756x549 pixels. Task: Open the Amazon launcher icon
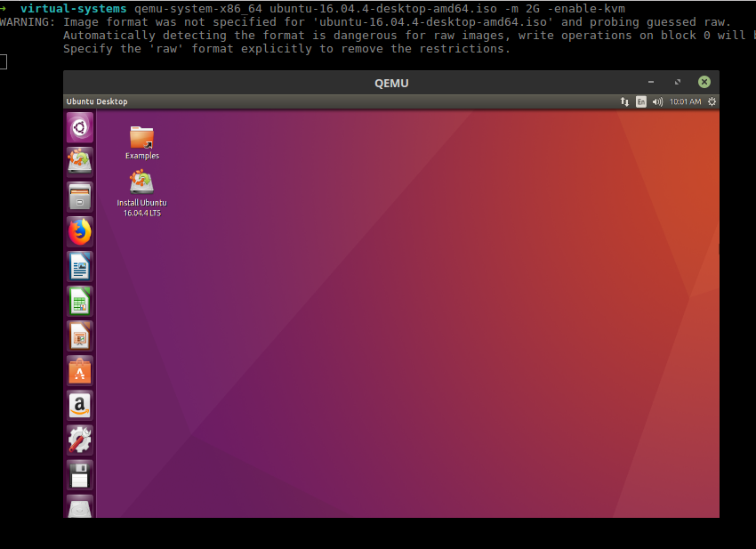[79, 405]
